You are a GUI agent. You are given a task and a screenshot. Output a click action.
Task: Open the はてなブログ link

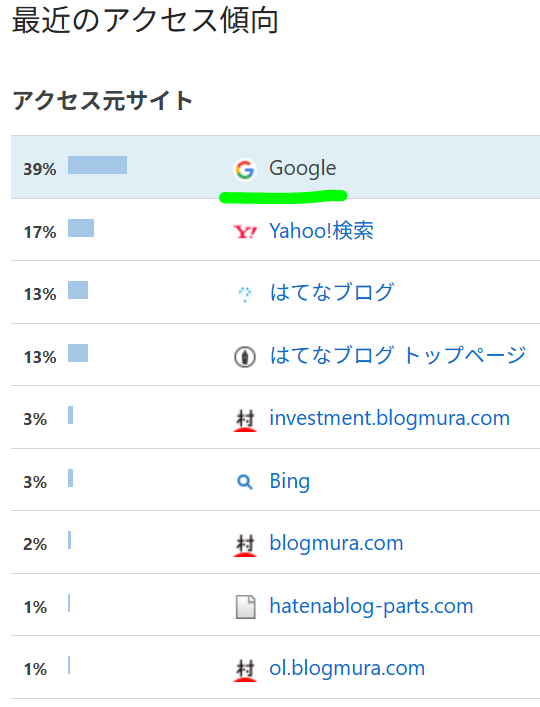(x=332, y=292)
